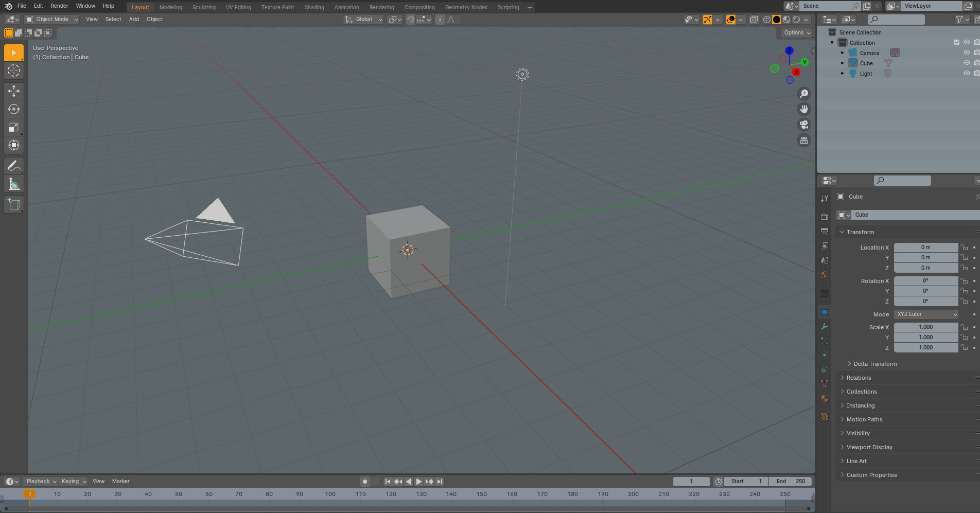Open the Tool properties tab
This screenshot has height=513, width=980.
click(x=825, y=198)
